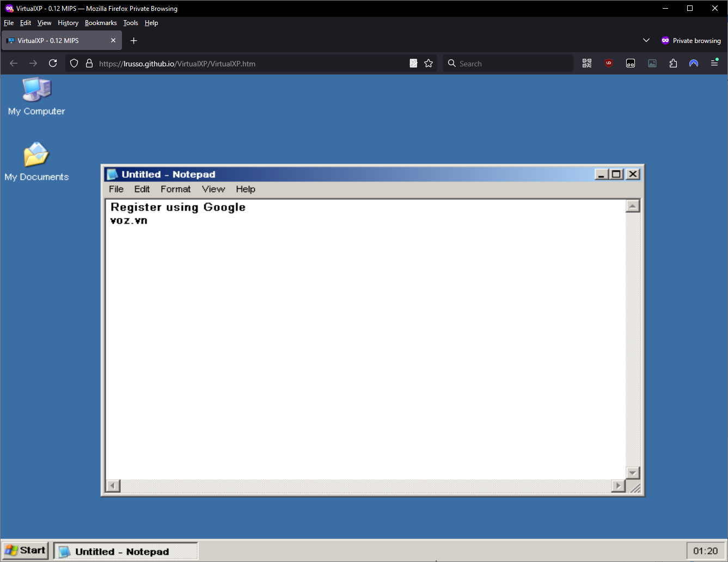
Task: Click Firefox back arrow
Action: [x=14, y=64]
